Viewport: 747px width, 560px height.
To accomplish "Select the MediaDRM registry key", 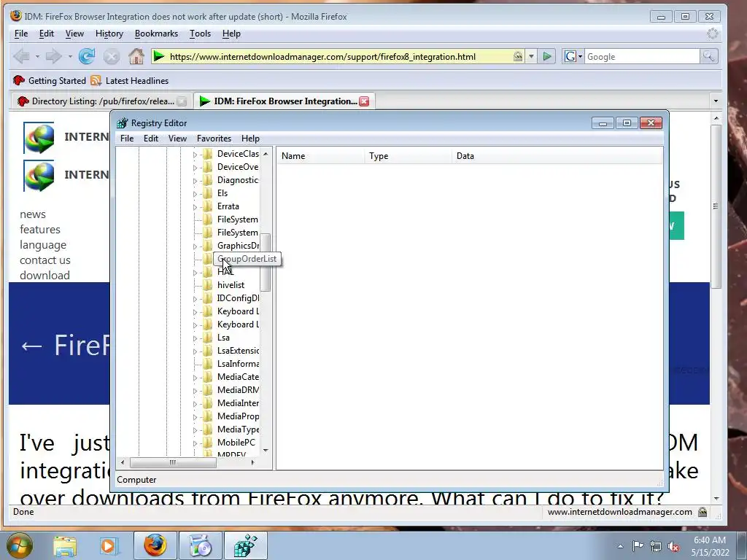I will (x=238, y=390).
